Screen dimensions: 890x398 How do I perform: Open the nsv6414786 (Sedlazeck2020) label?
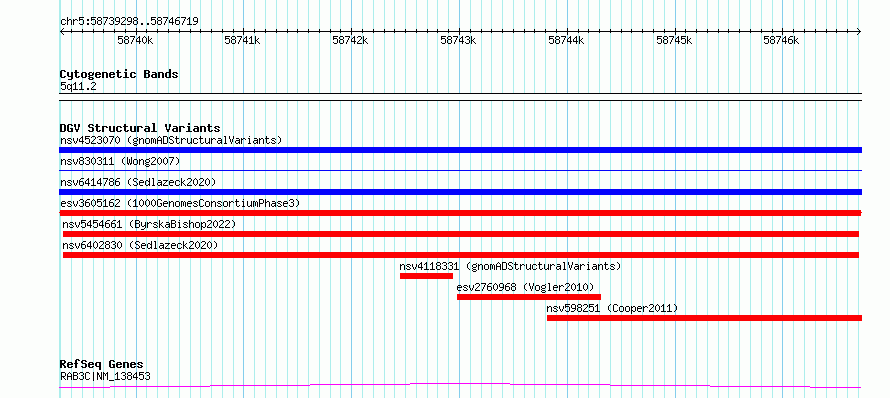tap(138, 182)
